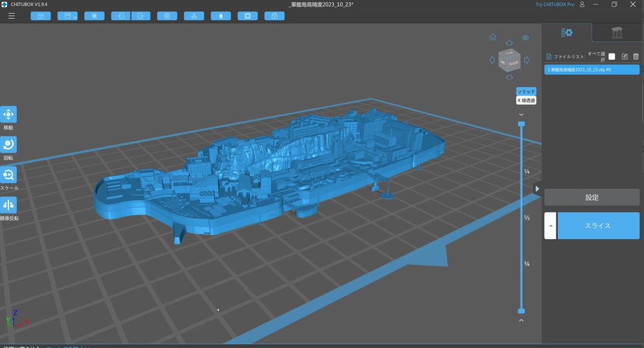Screen dimensions: 644x348
Task: Click the edit file list icon
Action: tap(624, 57)
